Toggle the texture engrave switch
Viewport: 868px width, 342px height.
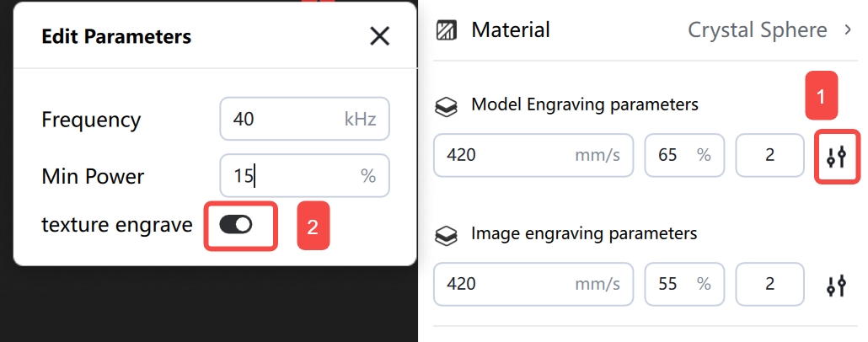click(236, 225)
